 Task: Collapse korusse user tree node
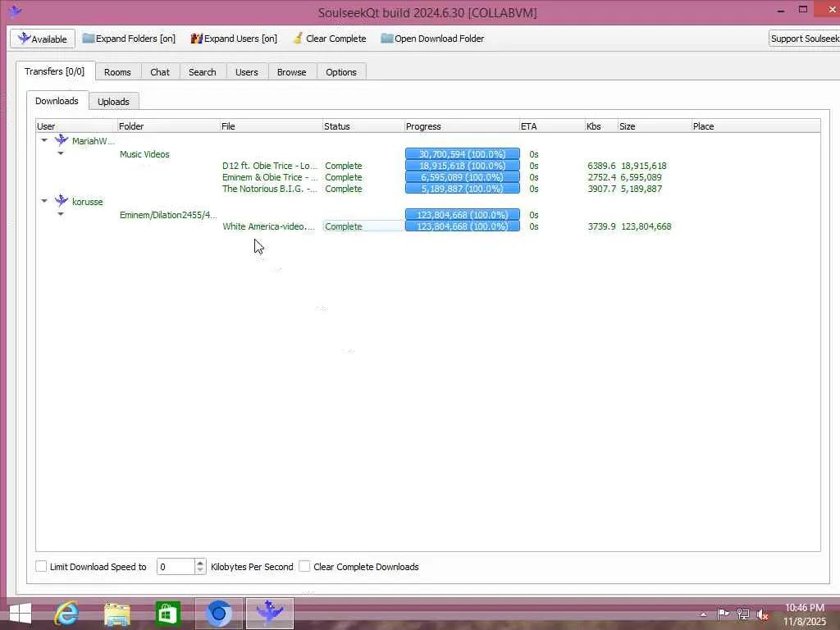[x=44, y=201]
